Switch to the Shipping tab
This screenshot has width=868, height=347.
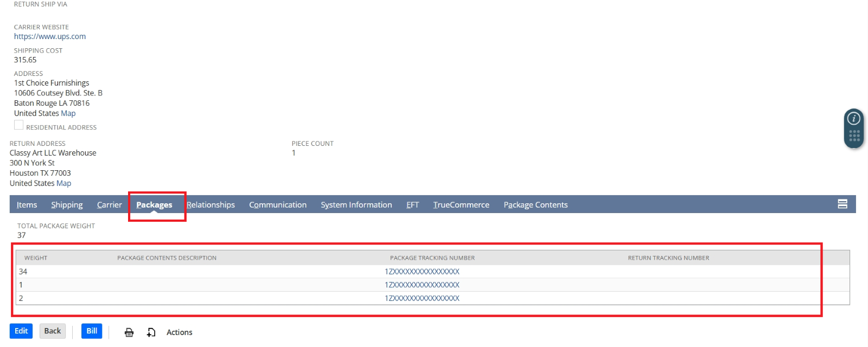pyautogui.click(x=67, y=205)
